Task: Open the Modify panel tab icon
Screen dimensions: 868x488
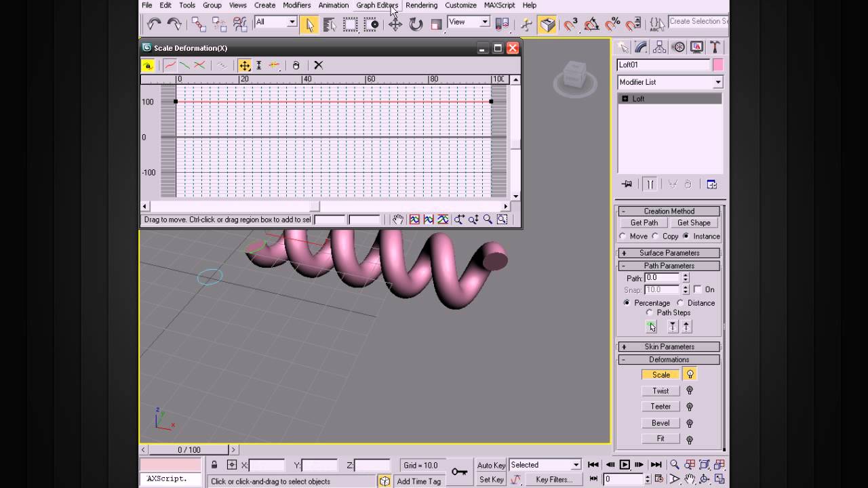Action: (x=641, y=47)
